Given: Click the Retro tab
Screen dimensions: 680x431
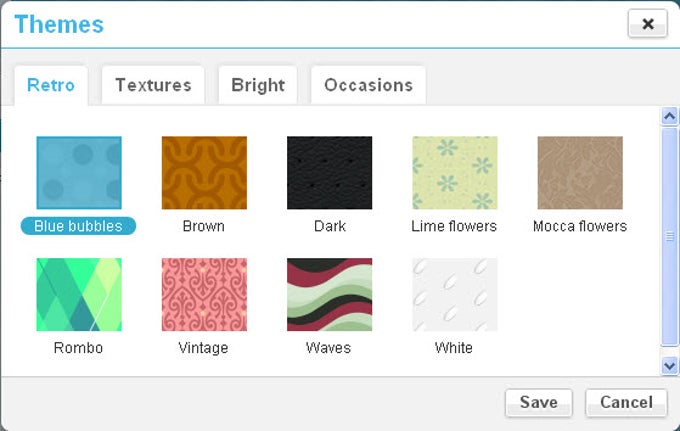Looking at the screenshot, I should [51, 85].
